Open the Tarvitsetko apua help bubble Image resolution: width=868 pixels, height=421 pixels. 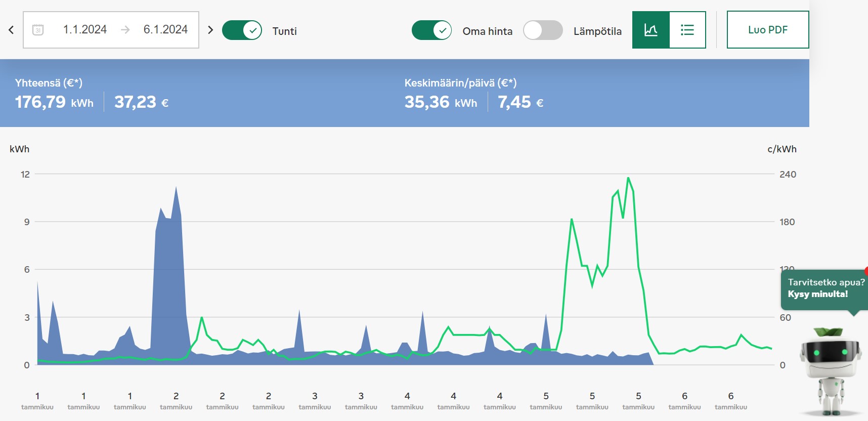click(823, 288)
